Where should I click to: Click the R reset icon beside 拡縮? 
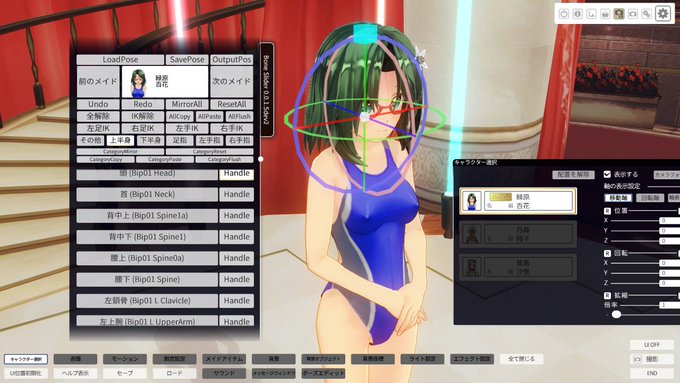607,295
